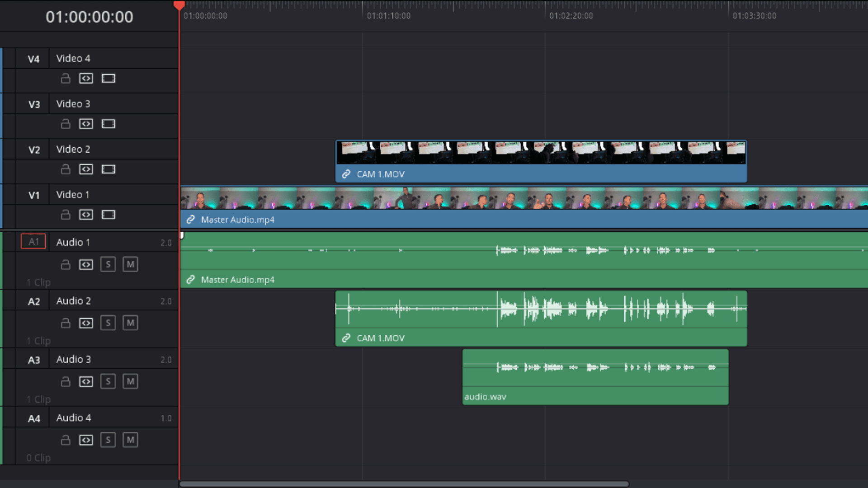Disable the Video 1 track view
Screen dimensions: 868x488
[108, 215]
